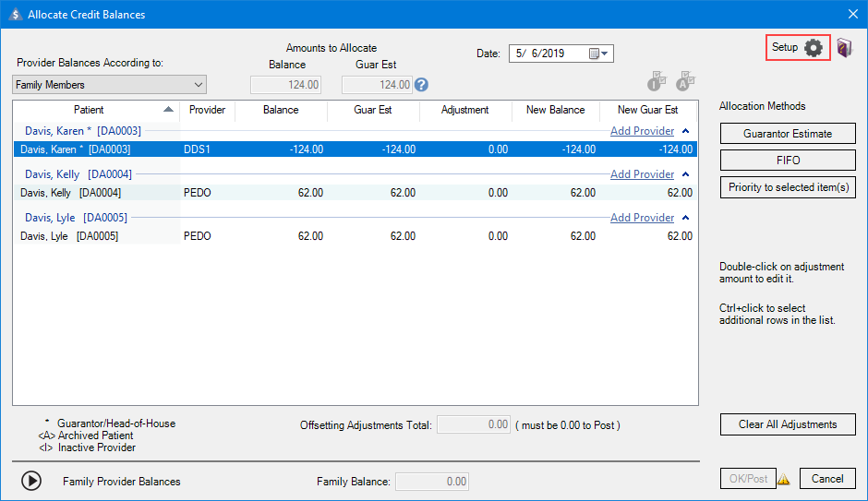This screenshot has width=868, height=501.
Task: Click the Family Provider Balances play icon
Action: coord(31,481)
